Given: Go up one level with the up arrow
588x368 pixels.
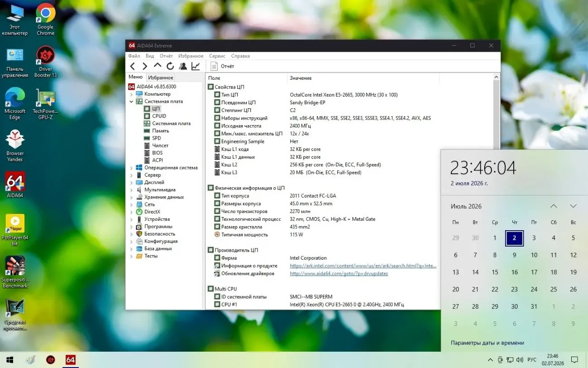Looking at the screenshot, I should click(x=158, y=66).
